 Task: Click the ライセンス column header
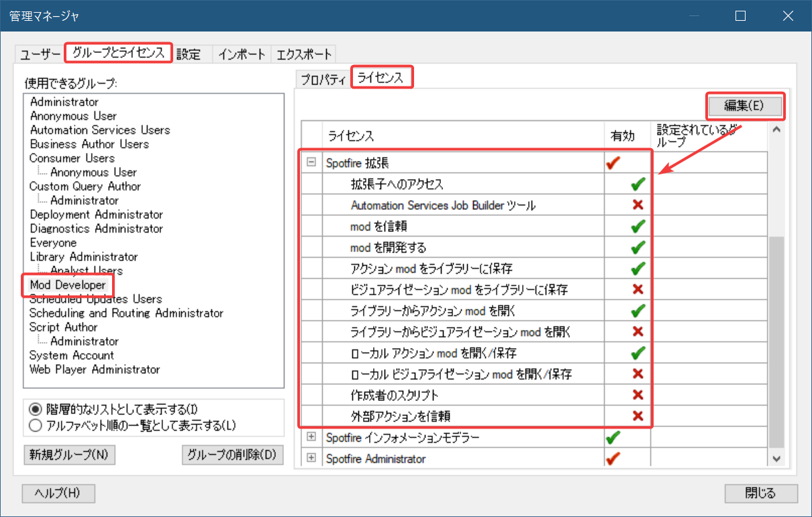(x=462, y=136)
